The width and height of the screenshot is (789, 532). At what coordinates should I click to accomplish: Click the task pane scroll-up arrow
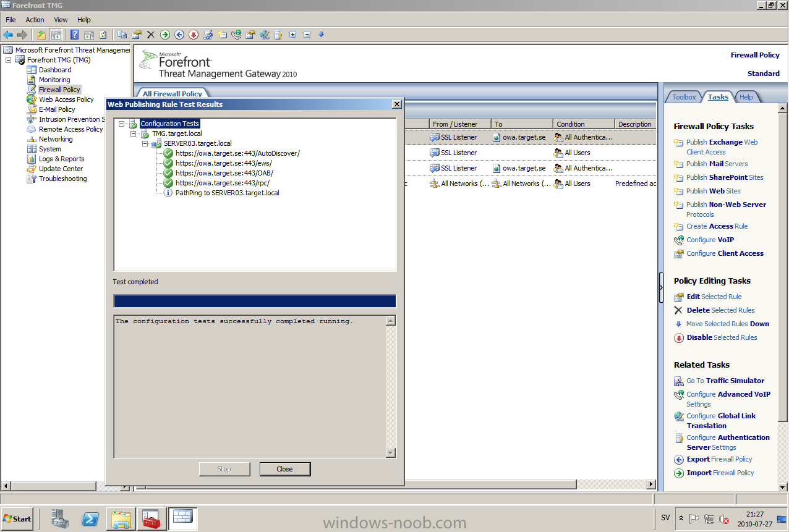pos(783,109)
